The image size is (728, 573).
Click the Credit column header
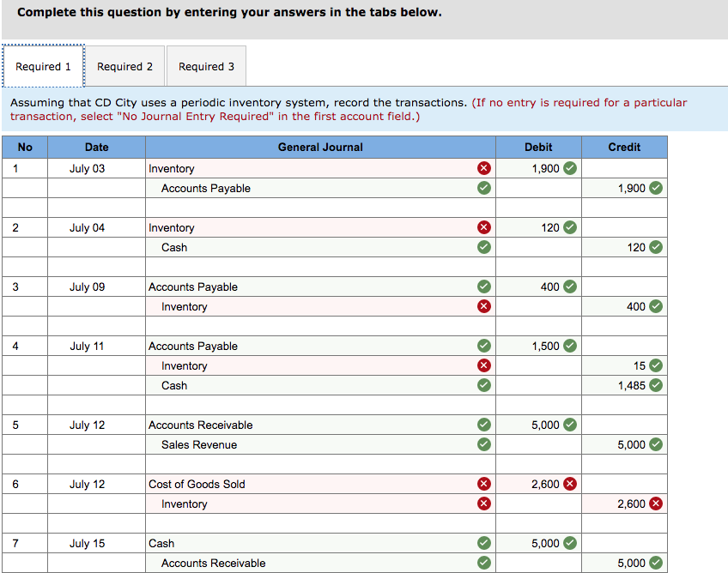624,147
